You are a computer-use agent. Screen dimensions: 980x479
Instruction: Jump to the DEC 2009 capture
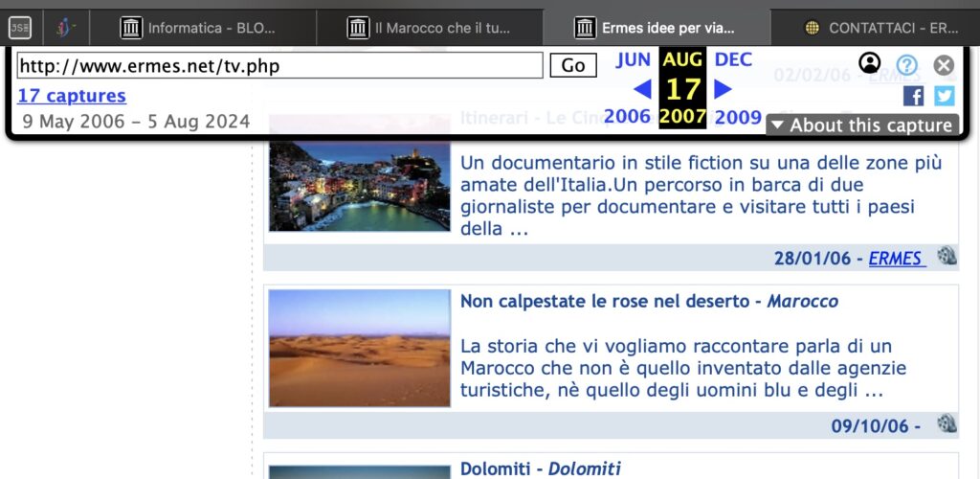(x=733, y=60)
